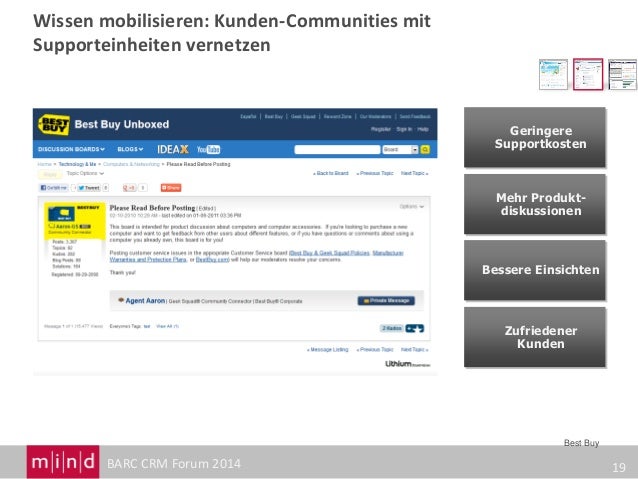The height and width of the screenshot is (479, 638).
Task: Open Computers & Networking breadcrumb
Action: (x=131, y=164)
